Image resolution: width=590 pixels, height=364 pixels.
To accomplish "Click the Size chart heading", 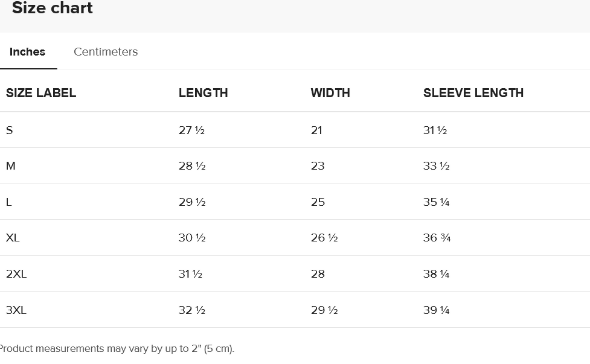I will click(53, 8).
